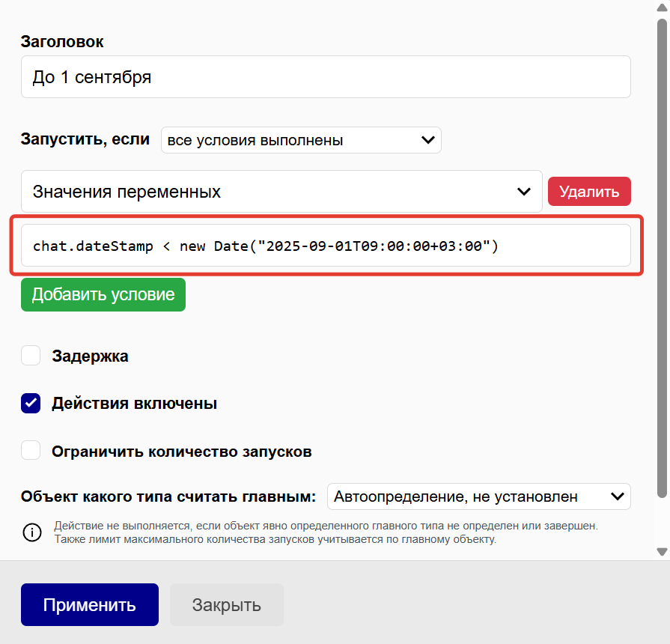This screenshot has width=670, height=644.
Task: Click the vertical scrollbar thumb
Action: click(662, 255)
